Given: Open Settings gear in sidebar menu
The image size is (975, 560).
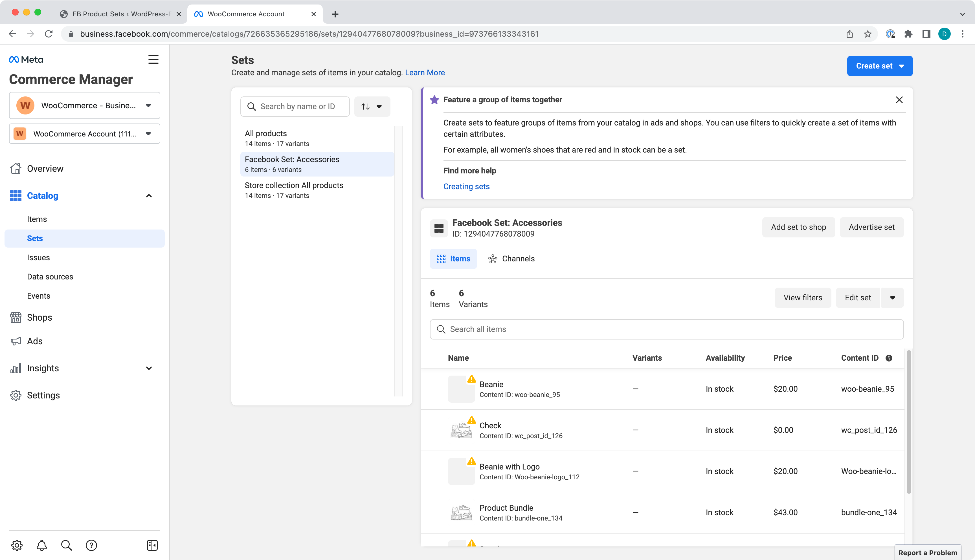Looking at the screenshot, I should pyautogui.click(x=16, y=395).
